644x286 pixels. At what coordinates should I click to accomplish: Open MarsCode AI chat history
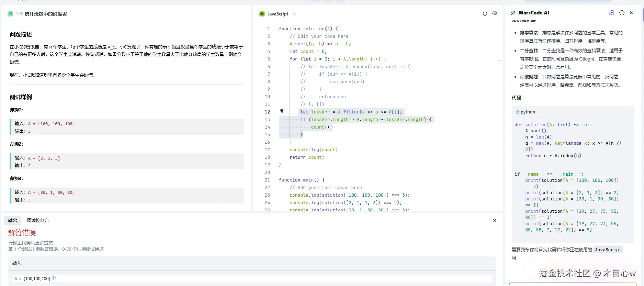(x=622, y=13)
